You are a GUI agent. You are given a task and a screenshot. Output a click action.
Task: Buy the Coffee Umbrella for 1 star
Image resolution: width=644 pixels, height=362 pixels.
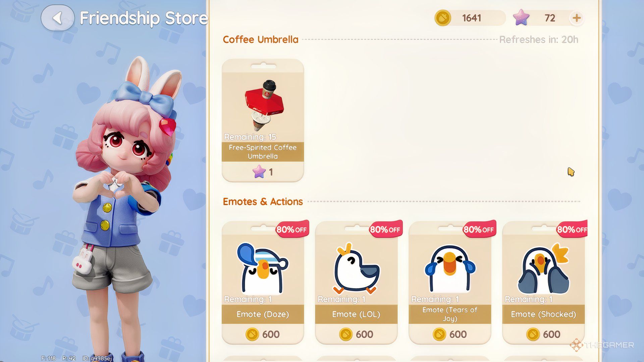263,172
